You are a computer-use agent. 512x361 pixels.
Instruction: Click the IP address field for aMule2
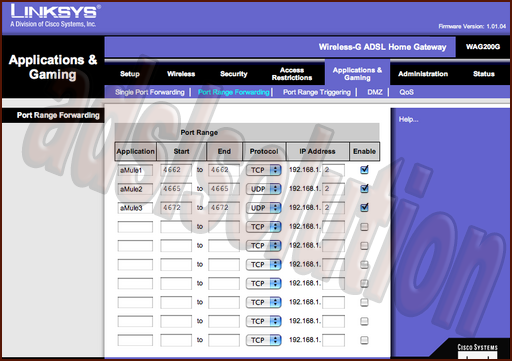[x=334, y=189]
